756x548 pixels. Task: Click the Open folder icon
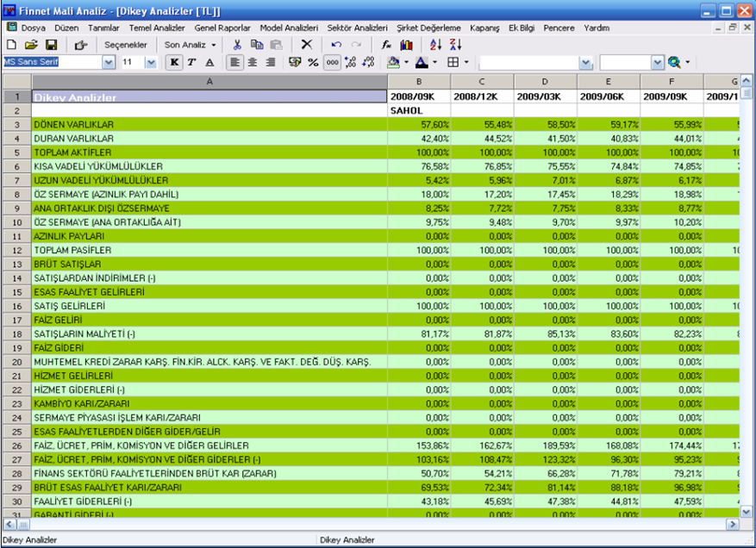[31, 45]
